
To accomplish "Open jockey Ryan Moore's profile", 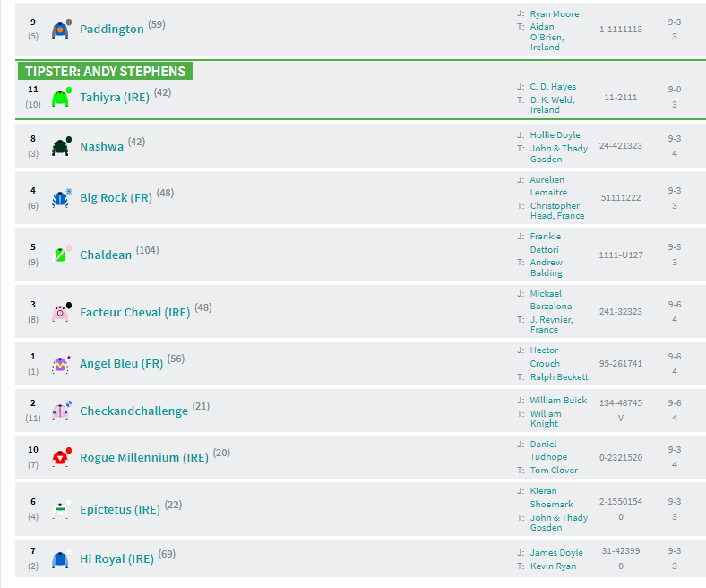I will (x=555, y=14).
